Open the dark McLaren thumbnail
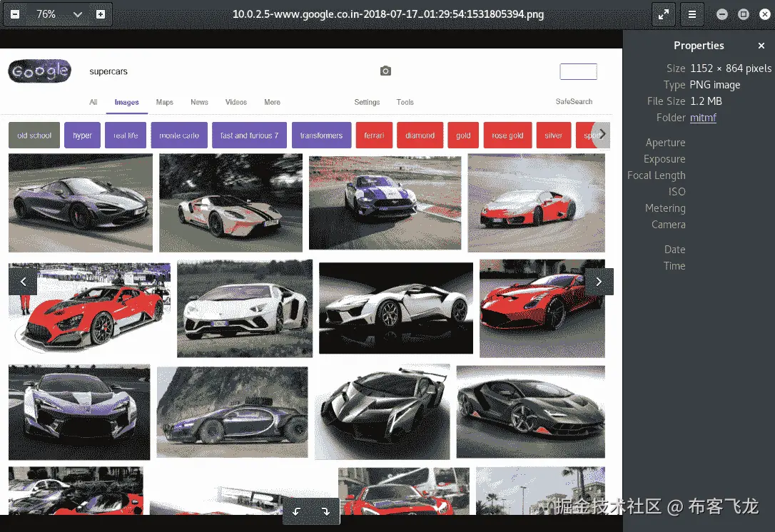 (x=81, y=203)
